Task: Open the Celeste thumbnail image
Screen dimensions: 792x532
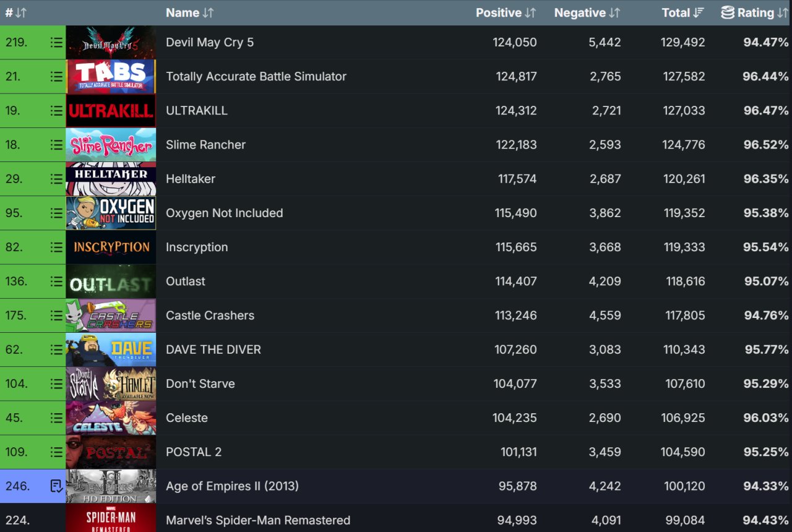Action: click(x=111, y=418)
